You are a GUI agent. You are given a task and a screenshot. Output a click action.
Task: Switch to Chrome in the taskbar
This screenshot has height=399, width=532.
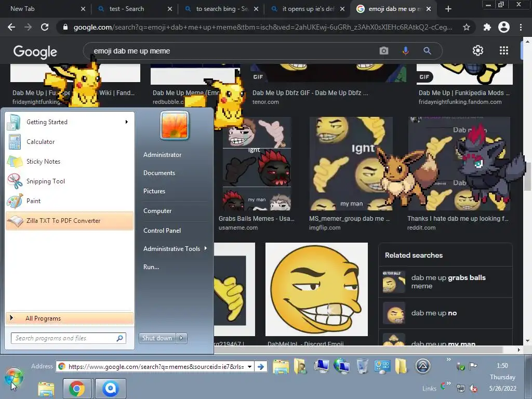[x=77, y=389]
